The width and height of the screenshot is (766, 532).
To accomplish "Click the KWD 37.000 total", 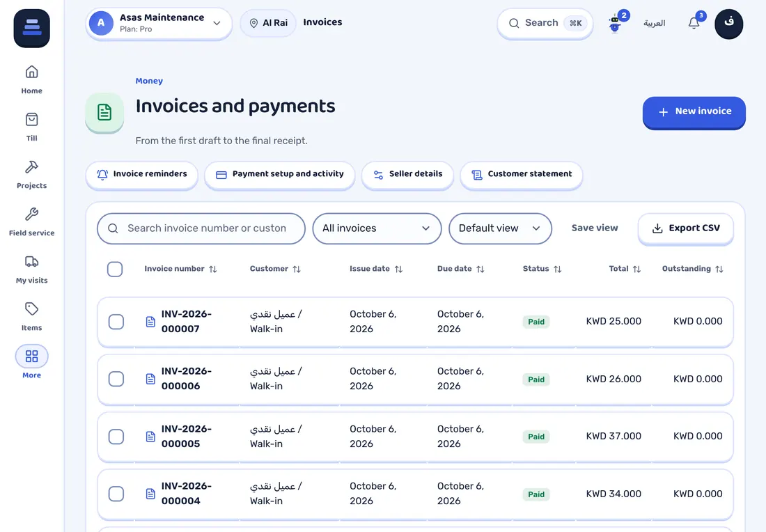I will [x=613, y=436].
